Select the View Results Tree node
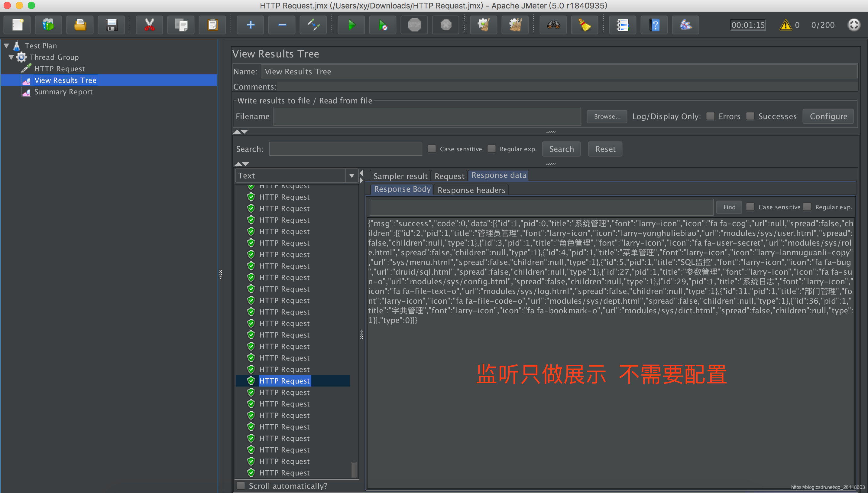Screen dimensions: 868x493 click(65, 80)
